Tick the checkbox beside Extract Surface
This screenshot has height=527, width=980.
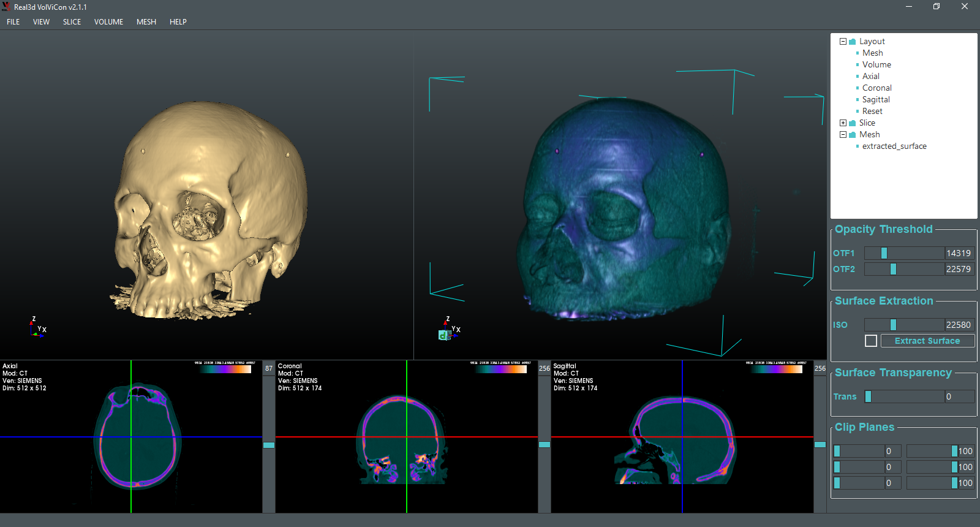[x=870, y=341]
